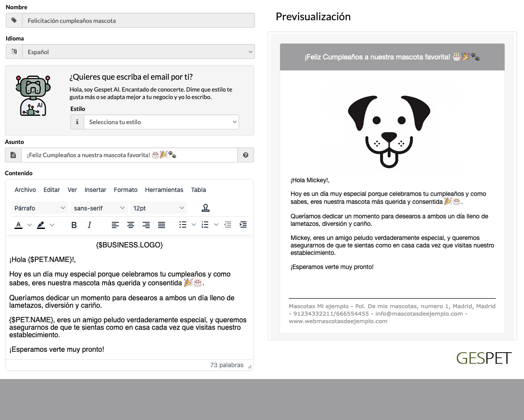Center align the email content
Screen dimensions: 524x420
point(131,225)
